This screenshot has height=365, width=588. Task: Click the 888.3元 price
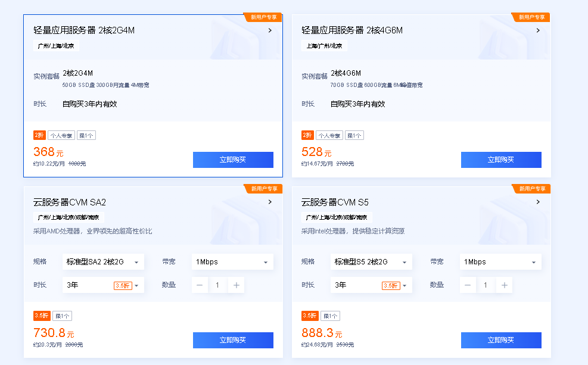pos(322,333)
